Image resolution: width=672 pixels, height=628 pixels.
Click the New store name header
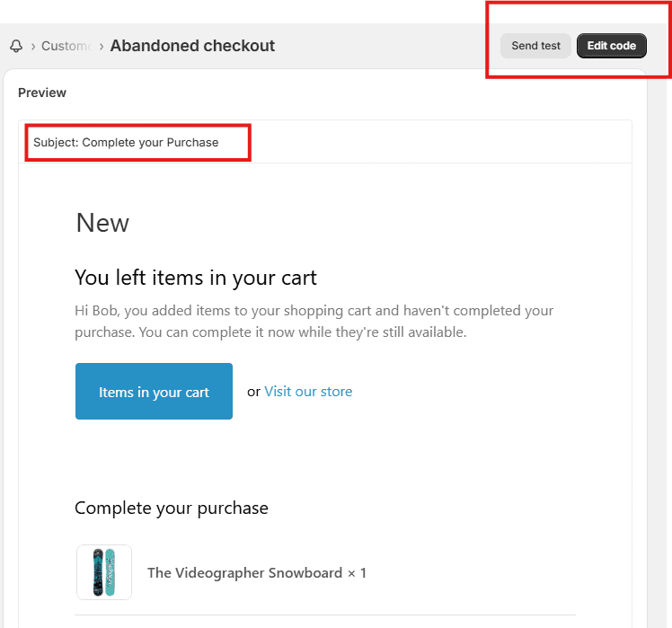tap(102, 223)
